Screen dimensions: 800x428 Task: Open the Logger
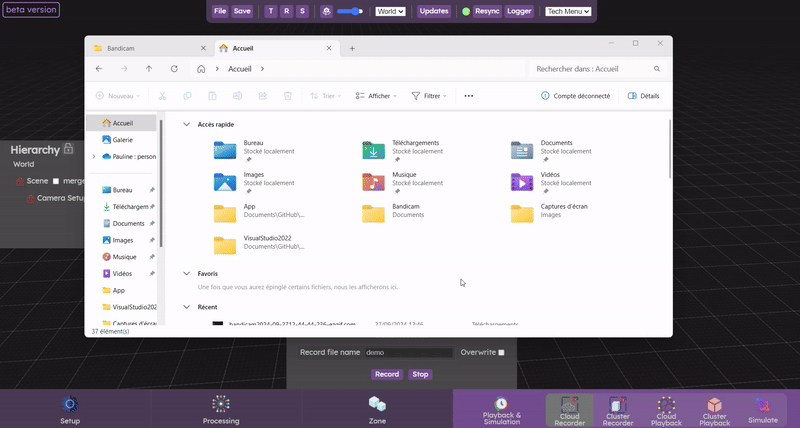click(519, 11)
